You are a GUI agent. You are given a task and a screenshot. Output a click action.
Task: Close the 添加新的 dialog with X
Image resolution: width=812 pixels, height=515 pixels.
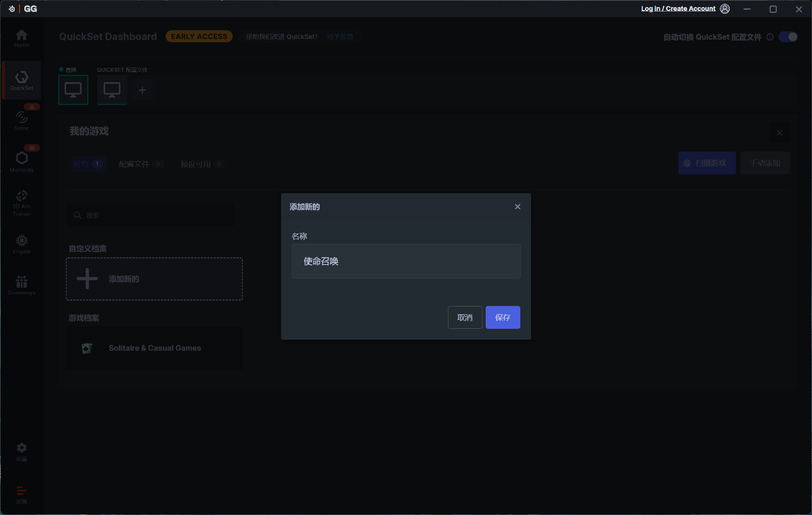(x=518, y=207)
